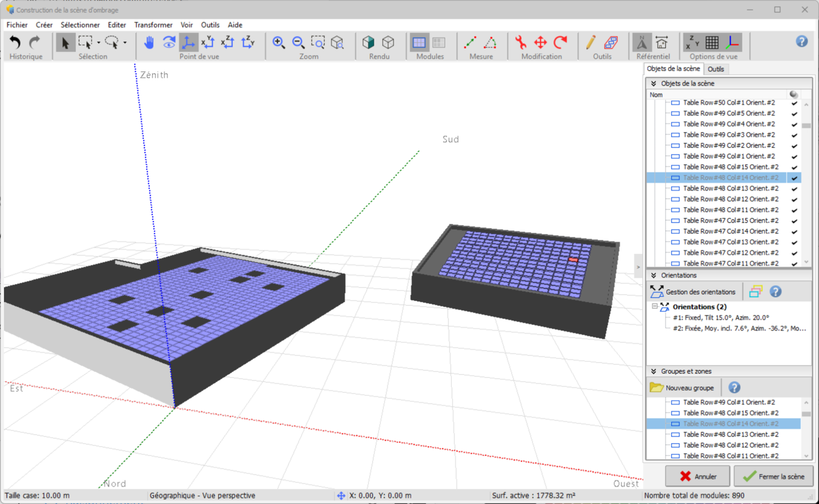Screen dimensions: 819x504
Task: Pick the distance measure tool
Action: point(470,43)
